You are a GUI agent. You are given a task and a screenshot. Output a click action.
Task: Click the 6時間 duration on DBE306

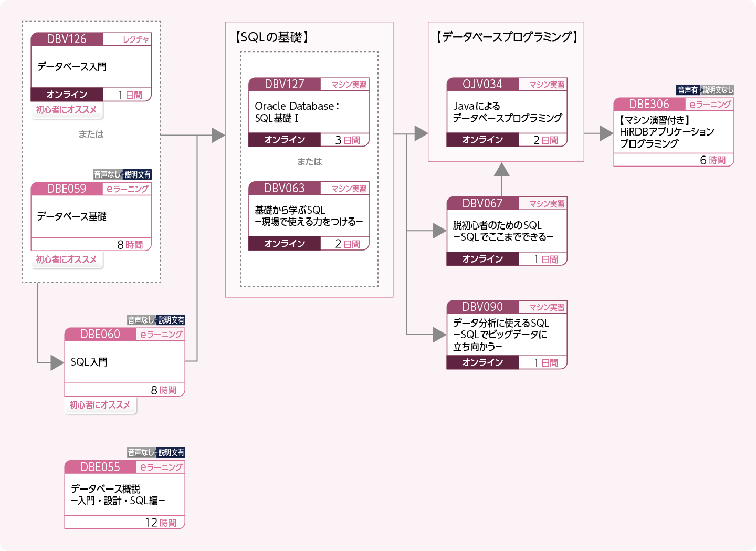point(713,160)
